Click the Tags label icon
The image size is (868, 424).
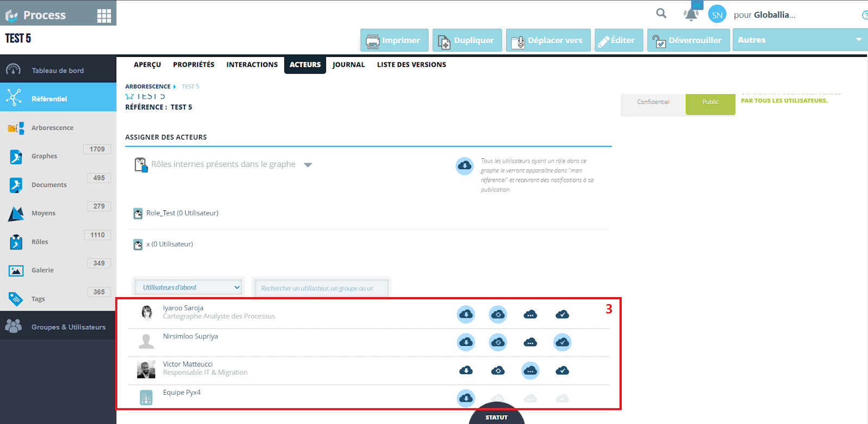pos(16,299)
